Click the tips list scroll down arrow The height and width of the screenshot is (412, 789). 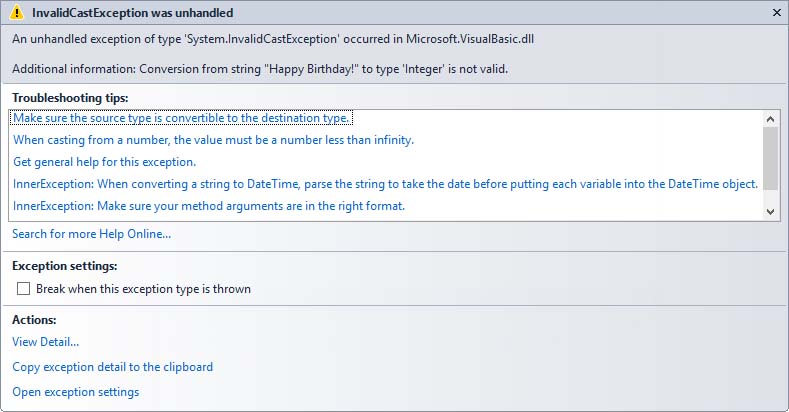pos(770,212)
